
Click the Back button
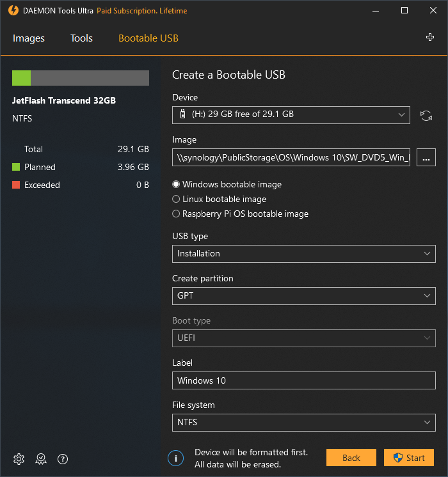(351, 458)
